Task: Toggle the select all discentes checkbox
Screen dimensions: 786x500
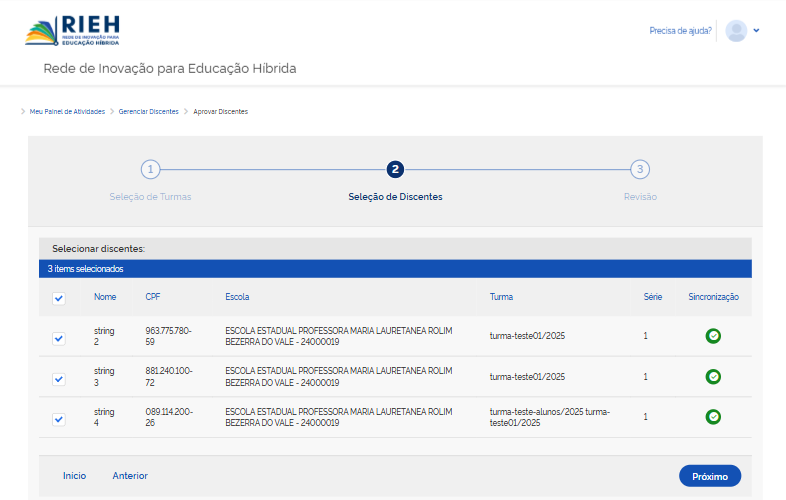Action: point(59,298)
